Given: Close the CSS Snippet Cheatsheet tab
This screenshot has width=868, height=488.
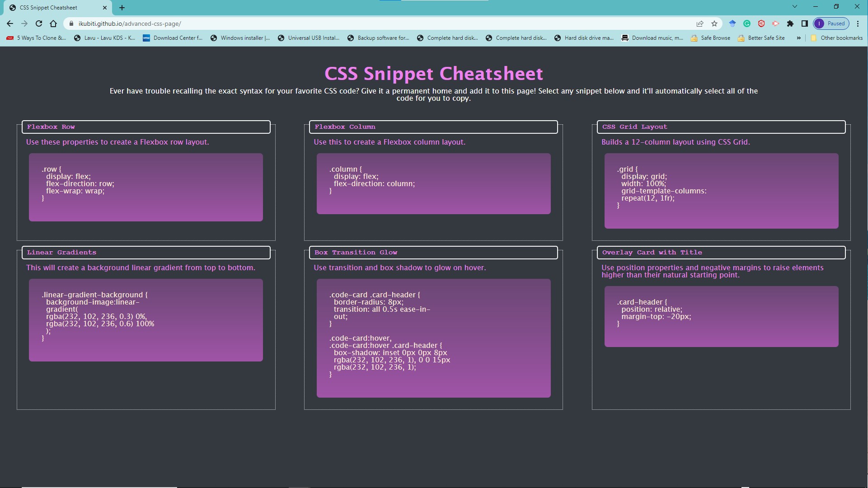Looking at the screenshot, I should (x=105, y=8).
